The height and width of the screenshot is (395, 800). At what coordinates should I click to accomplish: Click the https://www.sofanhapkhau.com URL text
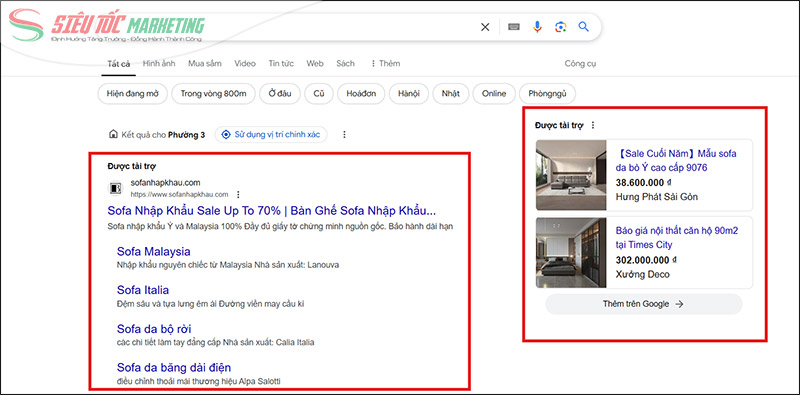click(179, 194)
